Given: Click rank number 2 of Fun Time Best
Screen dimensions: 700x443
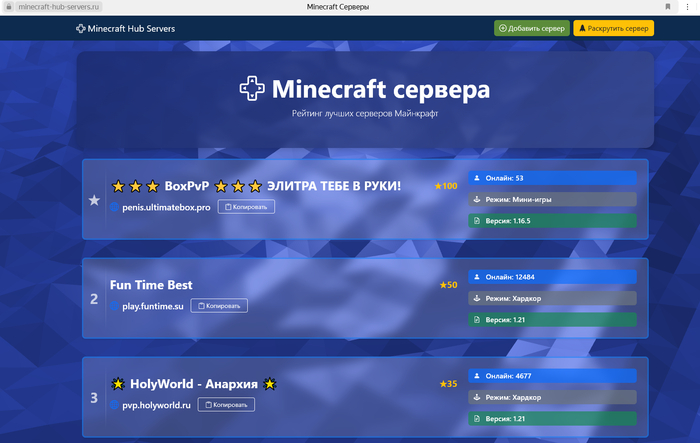Looking at the screenshot, I should click(x=94, y=299).
